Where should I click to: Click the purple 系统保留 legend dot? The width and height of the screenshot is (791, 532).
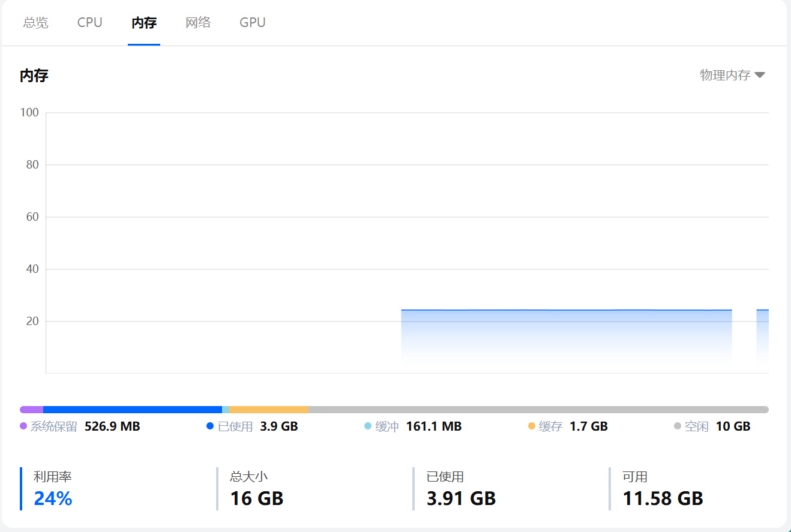click(x=23, y=426)
